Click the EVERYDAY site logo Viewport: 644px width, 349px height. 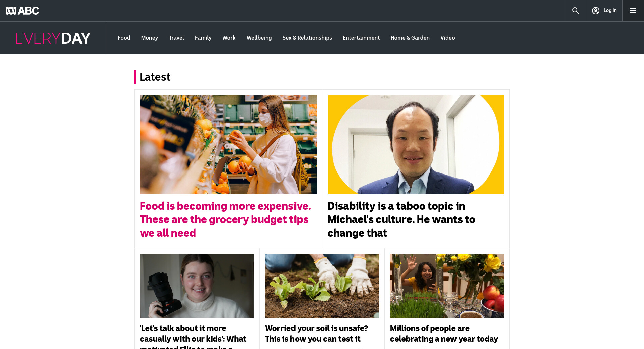click(53, 38)
